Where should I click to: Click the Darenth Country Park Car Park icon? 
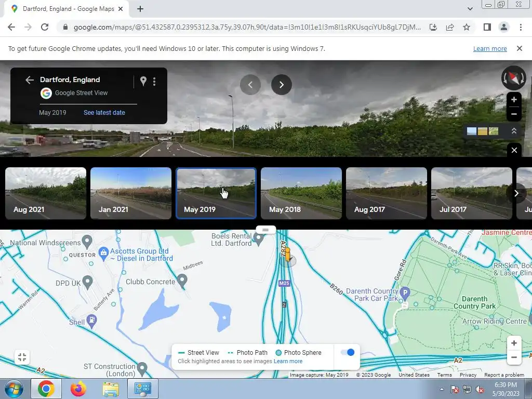coord(405,292)
